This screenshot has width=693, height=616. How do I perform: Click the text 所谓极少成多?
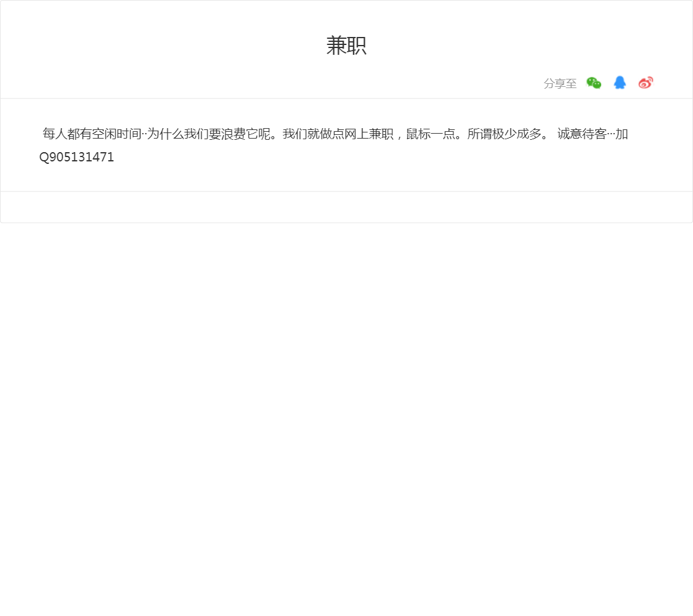click(504, 134)
